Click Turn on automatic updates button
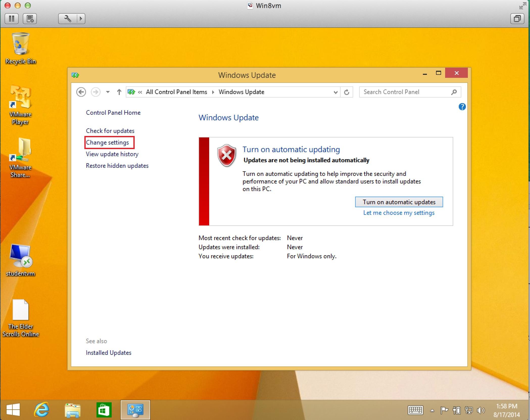This screenshot has width=530, height=420. point(399,202)
